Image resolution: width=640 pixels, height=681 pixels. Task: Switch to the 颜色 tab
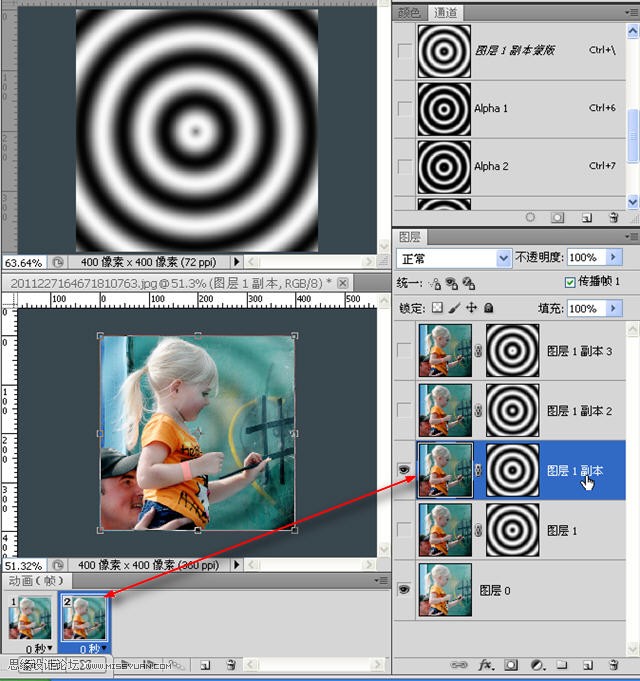click(409, 13)
